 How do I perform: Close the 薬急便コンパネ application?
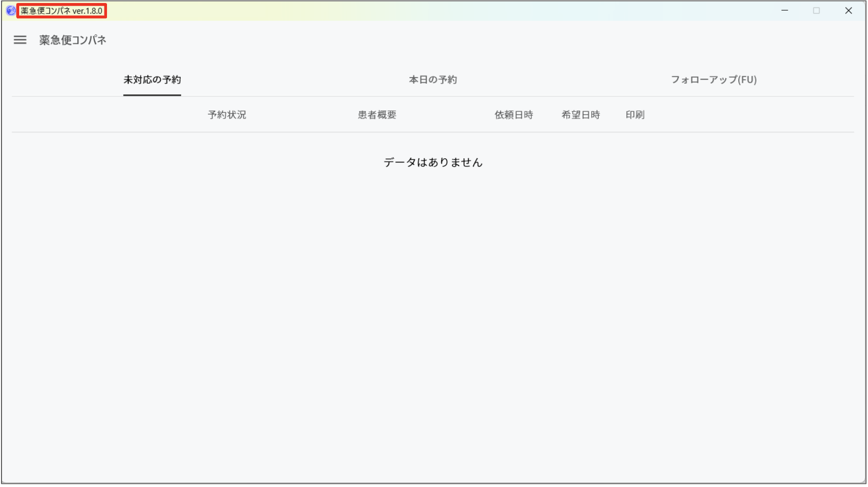pyautogui.click(x=849, y=10)
